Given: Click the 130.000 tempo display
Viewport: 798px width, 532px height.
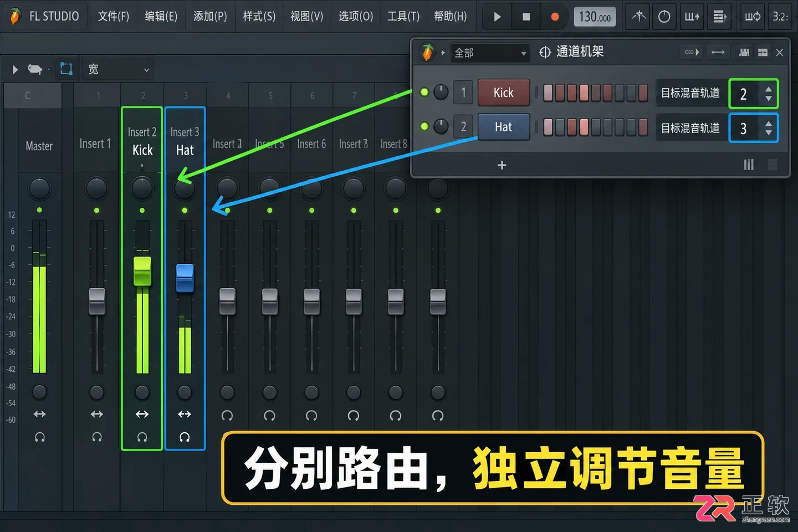Looking at the screenshot, I should 595,17.
